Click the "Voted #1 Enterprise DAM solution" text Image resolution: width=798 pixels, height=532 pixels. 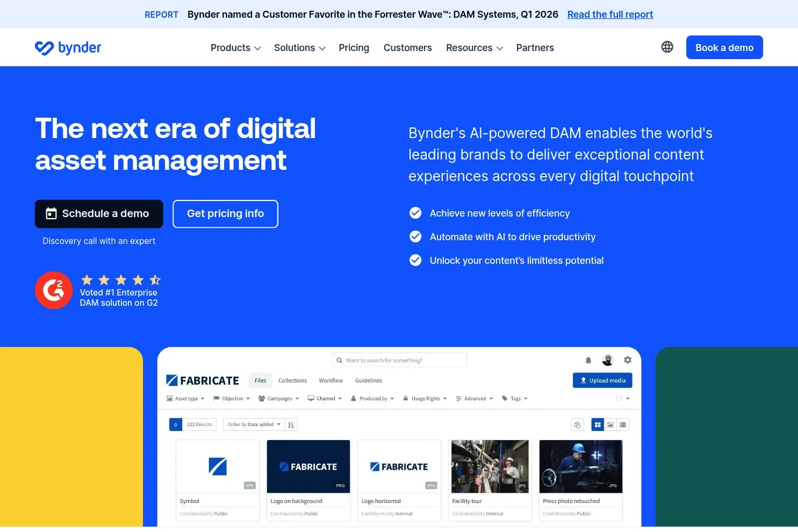click(119, 298)
